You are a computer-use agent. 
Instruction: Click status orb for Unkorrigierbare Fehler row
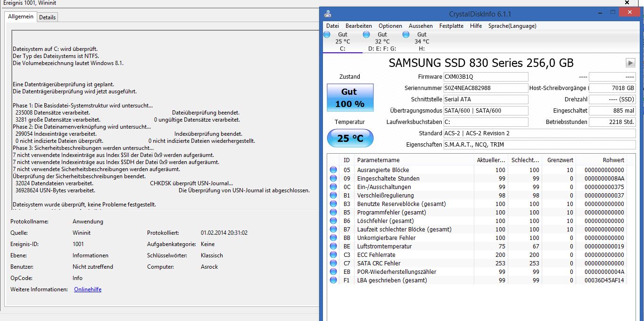click(x=333, y=238)
